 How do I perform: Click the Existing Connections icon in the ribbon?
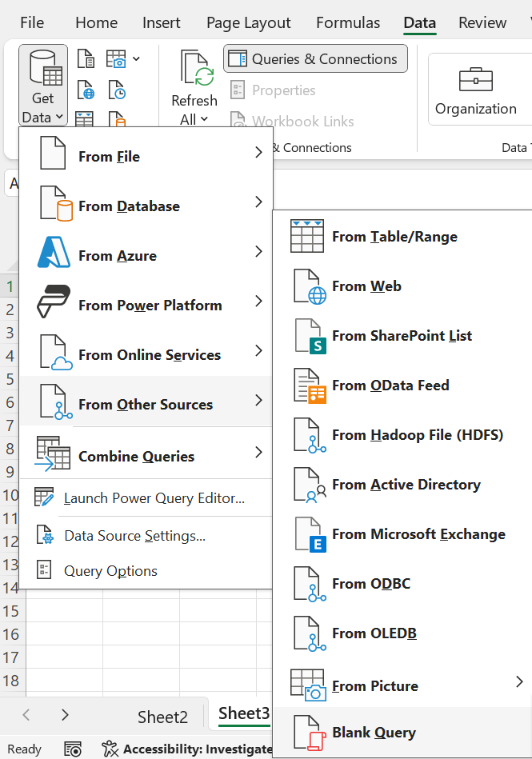117,118
